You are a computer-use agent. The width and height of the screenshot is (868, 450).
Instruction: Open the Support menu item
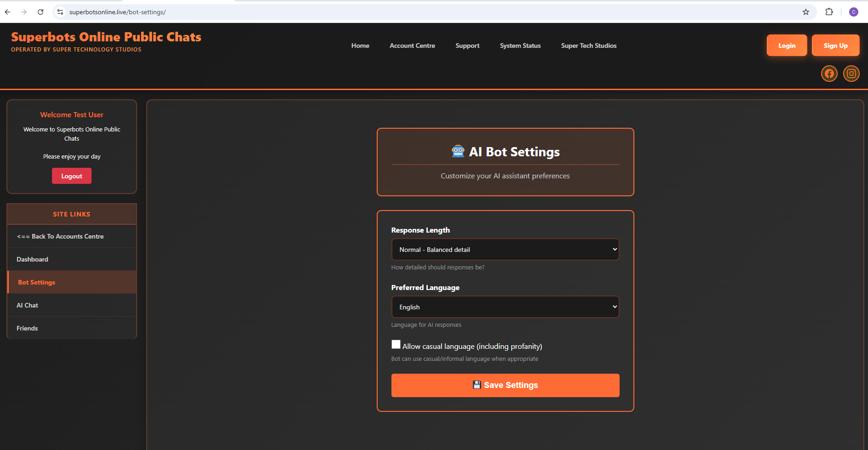tap(467, 46)
